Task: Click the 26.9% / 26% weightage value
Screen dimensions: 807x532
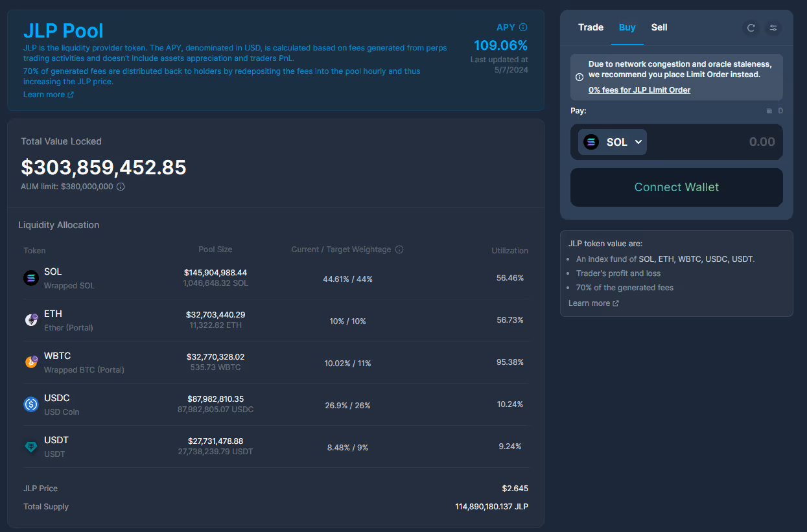Action: [x=347, y=406]
